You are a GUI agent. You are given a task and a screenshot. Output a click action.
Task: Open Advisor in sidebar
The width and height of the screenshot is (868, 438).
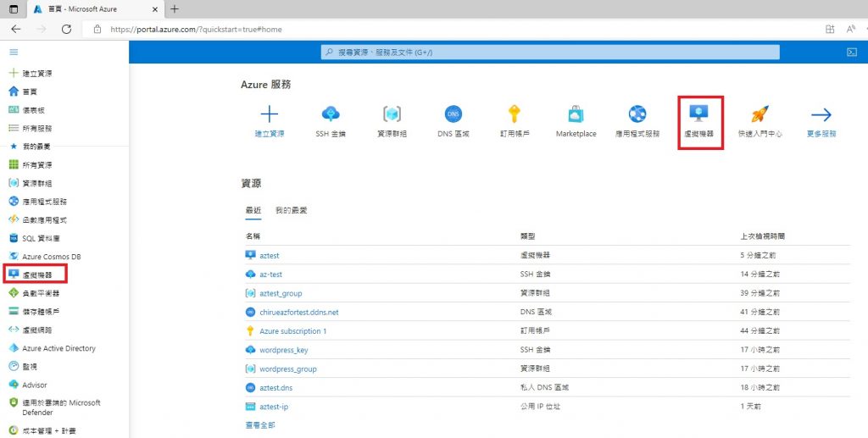34,385
